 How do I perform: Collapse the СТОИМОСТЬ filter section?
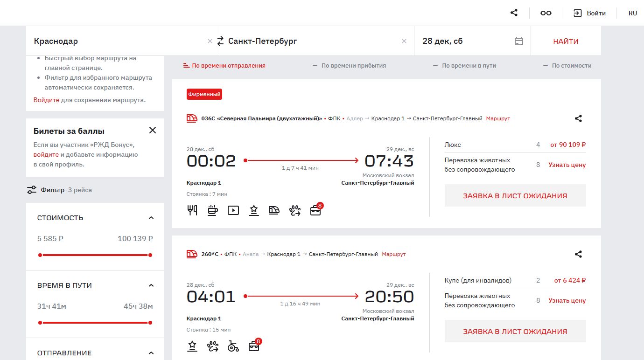[x=151, y=218]
